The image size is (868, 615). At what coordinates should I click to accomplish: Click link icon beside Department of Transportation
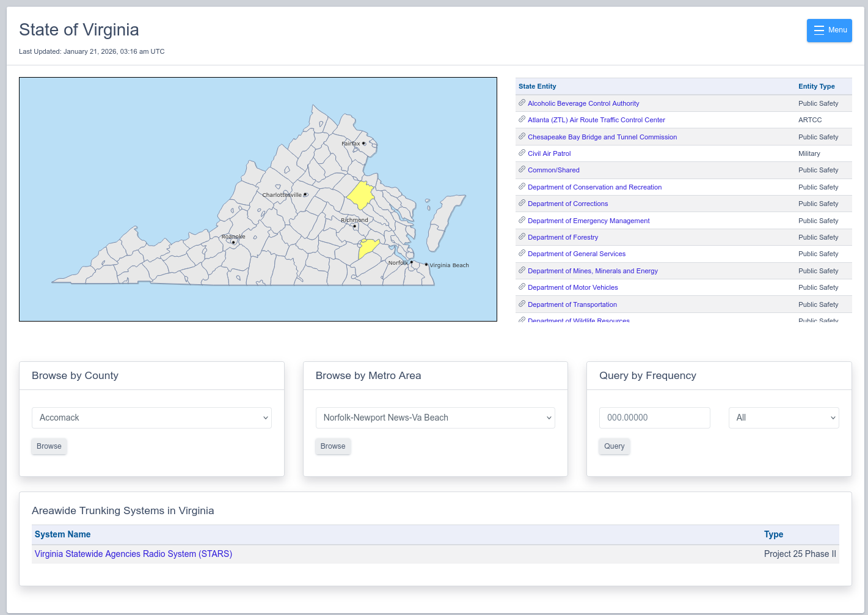[522, 304]
